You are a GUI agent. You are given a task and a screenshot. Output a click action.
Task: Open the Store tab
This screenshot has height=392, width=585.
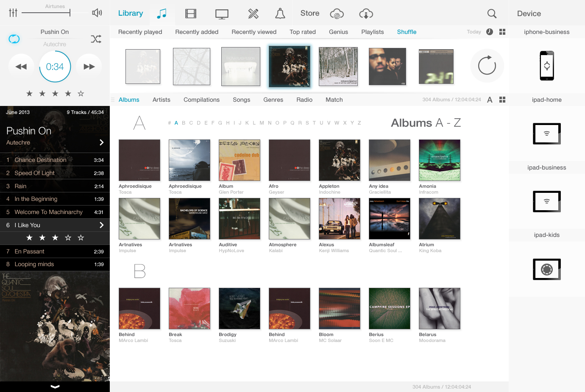point(310,13)
